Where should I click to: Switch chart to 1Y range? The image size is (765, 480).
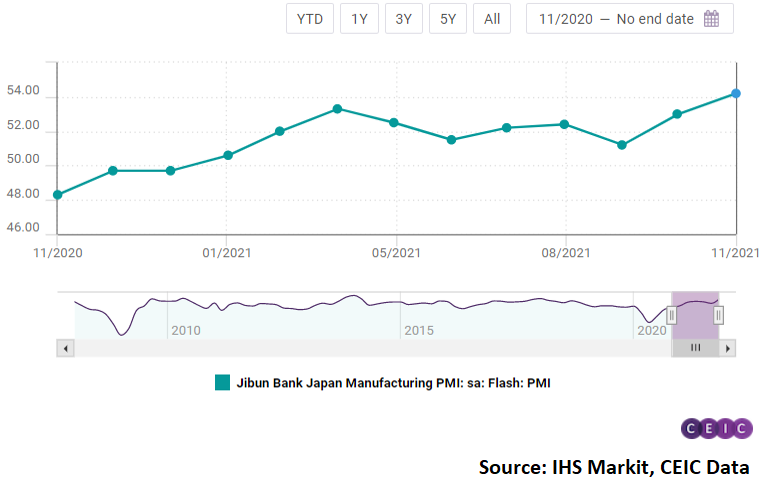359,19
